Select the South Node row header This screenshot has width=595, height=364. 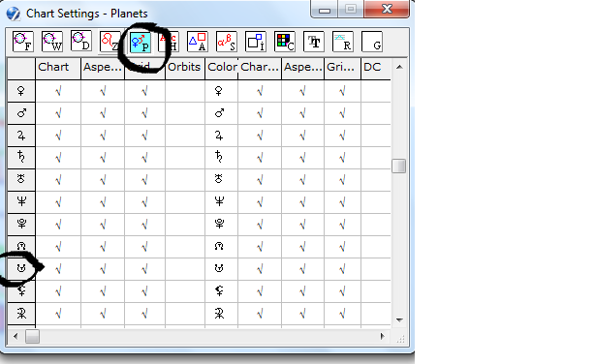(21, 269)
